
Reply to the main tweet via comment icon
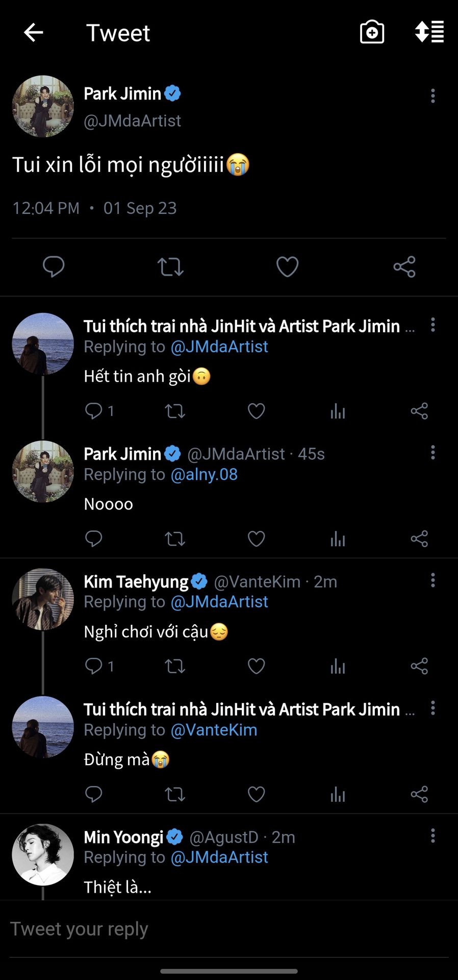(x=54, y=266)
